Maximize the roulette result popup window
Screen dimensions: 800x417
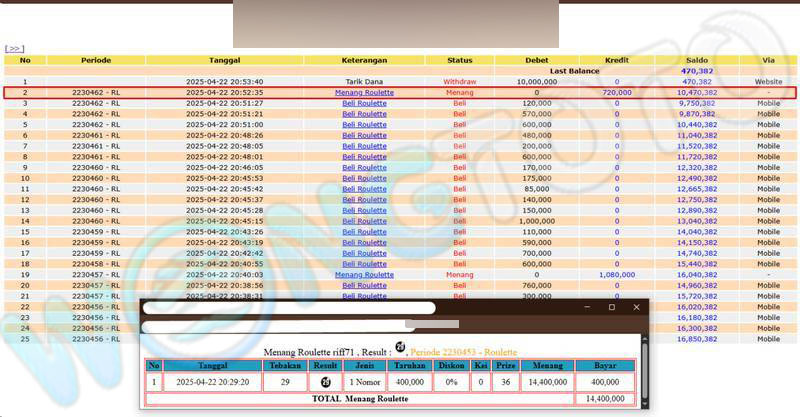(611, 307)
